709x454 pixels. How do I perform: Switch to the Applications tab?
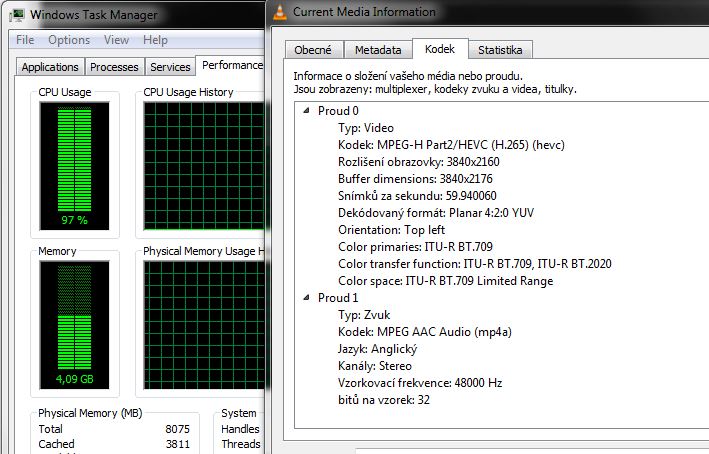click(x=50, y=67)
